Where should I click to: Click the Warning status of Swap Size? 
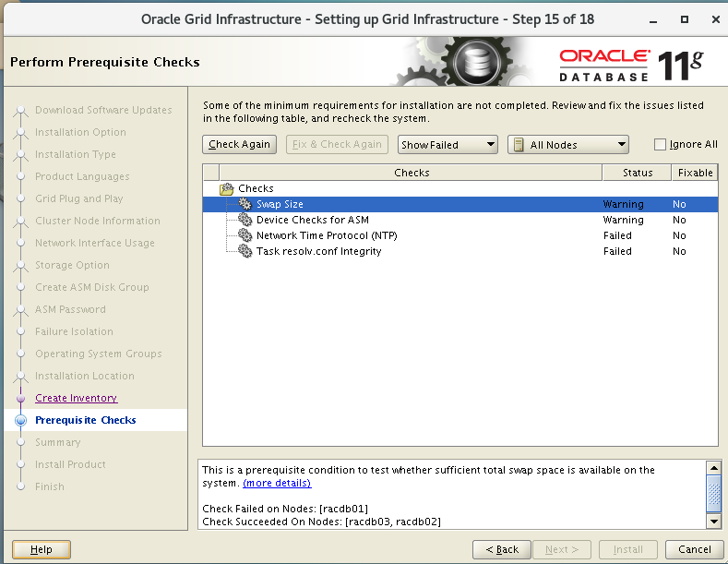623,204
